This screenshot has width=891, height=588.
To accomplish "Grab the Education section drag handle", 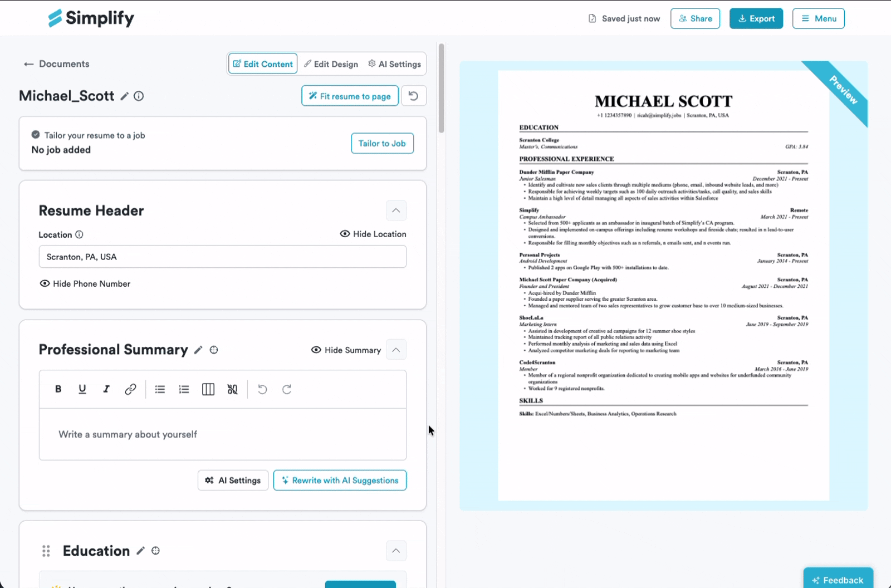I will click(46, 551).
